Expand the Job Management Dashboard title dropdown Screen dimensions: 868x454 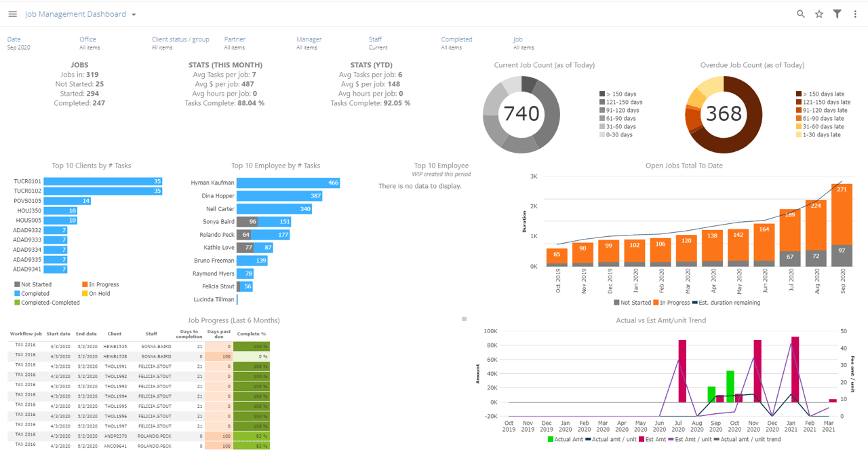tap(134, 14)
